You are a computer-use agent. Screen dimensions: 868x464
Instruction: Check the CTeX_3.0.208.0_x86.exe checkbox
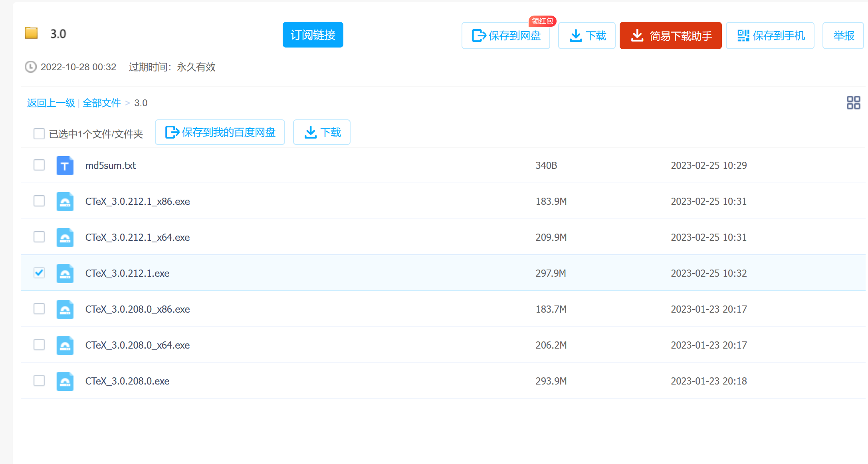[39, 309]
